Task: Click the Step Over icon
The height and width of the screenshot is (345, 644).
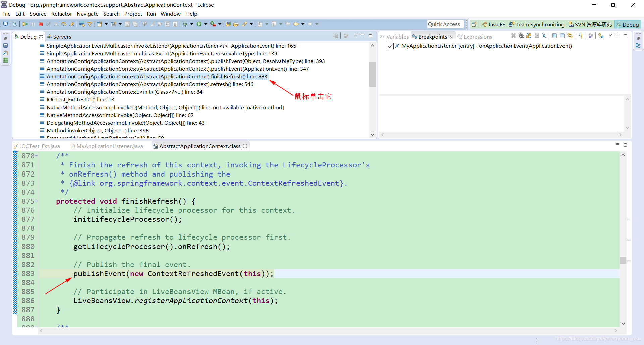Action: 64,24
